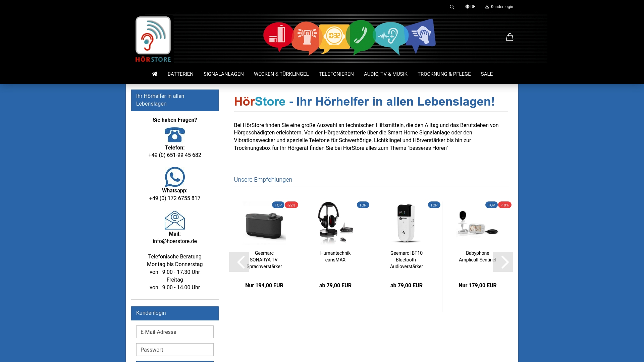This screenshot has height=362, width=644.
Task: Show the previous recommendation with the left arrow
Action: [x=240, y=262]
